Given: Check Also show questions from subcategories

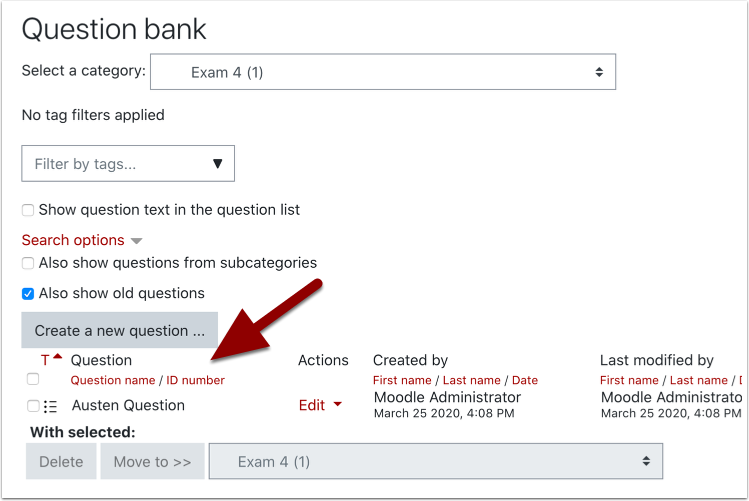Looking at the screenshot, I should 29,263.
